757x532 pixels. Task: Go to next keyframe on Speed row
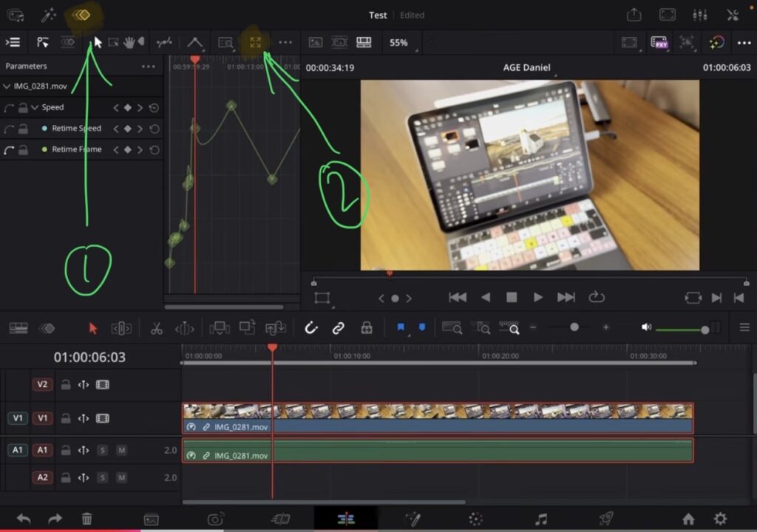[140, 108]
